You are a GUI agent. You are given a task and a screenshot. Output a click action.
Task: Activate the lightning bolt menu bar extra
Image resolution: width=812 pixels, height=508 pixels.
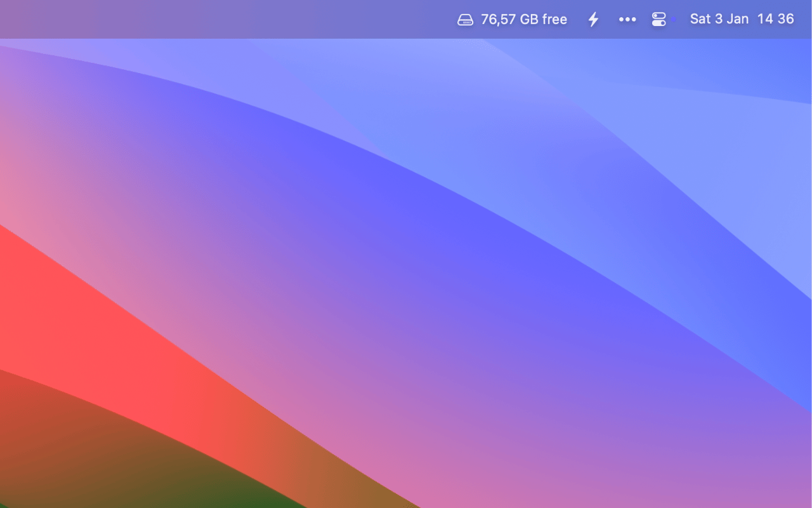point(593,19)
